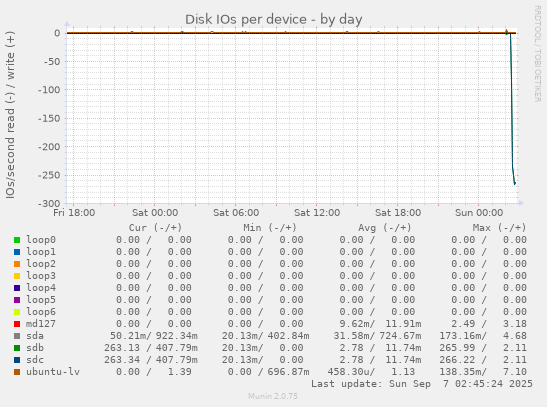Screen dimensions: 547x407
Task: Click the loop5 magenta legend swatch
Action: (17, 300)
